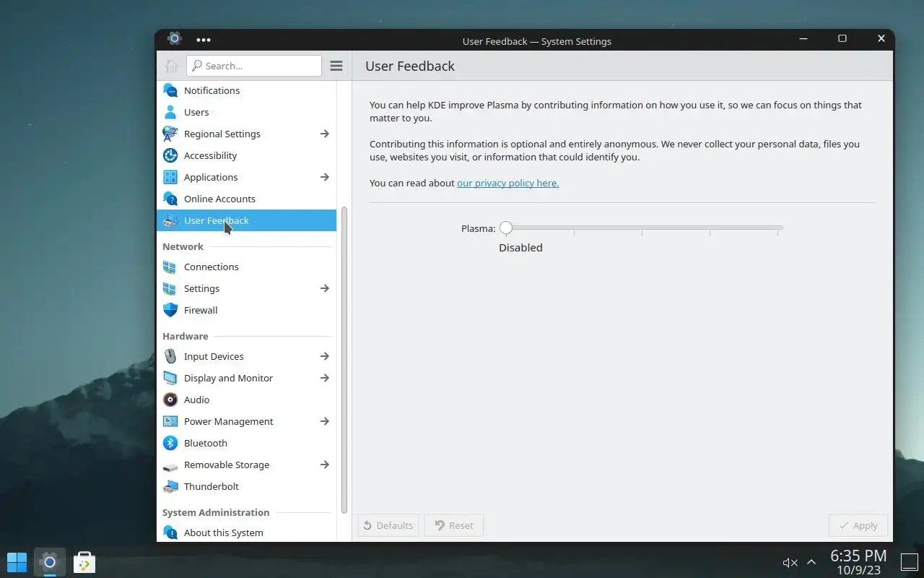The image size is (924, 578).
Task: Click the Connections label in Network
Action: pos(212,267)
